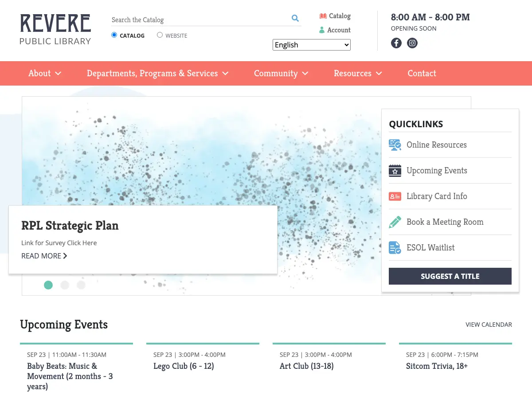Expand the About menu chevron
Screen dimensions: 532x399
coord(58,74)
